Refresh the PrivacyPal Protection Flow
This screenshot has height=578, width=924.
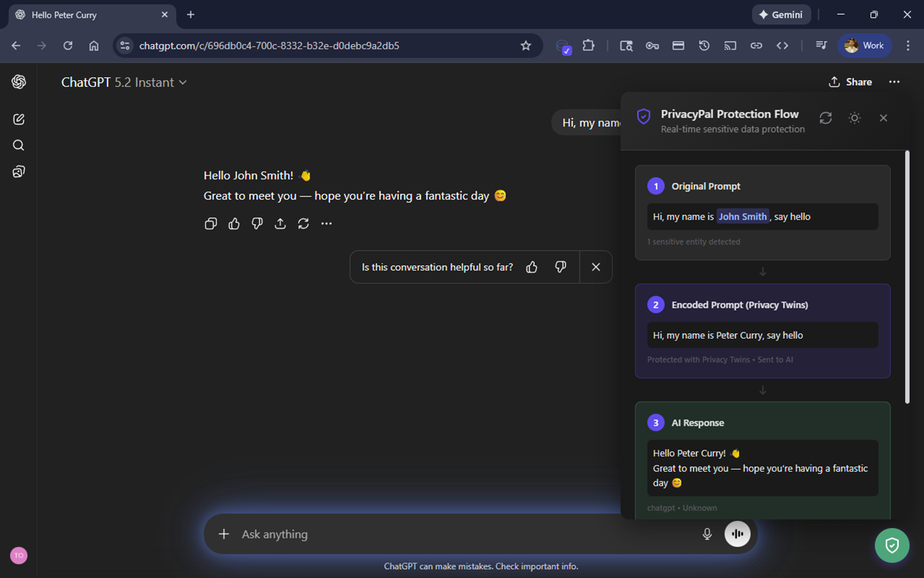[x=825, y=118]
